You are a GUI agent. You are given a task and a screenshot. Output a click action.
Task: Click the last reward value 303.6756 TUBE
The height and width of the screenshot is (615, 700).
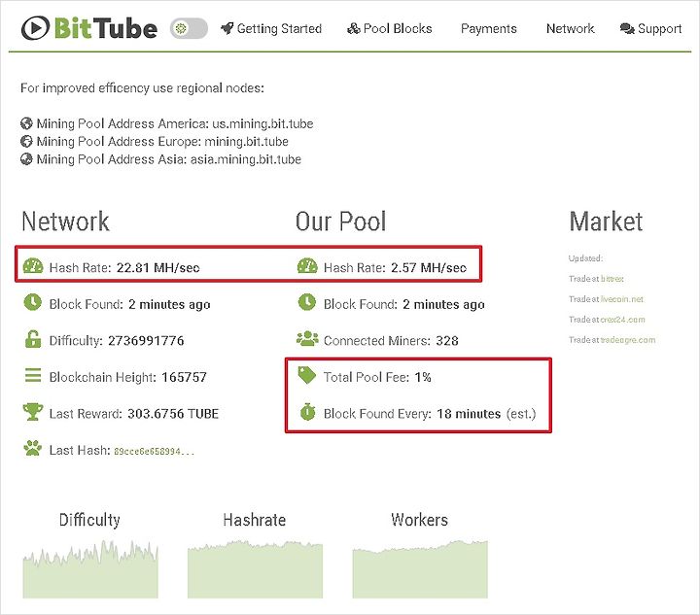pos(173,414)
